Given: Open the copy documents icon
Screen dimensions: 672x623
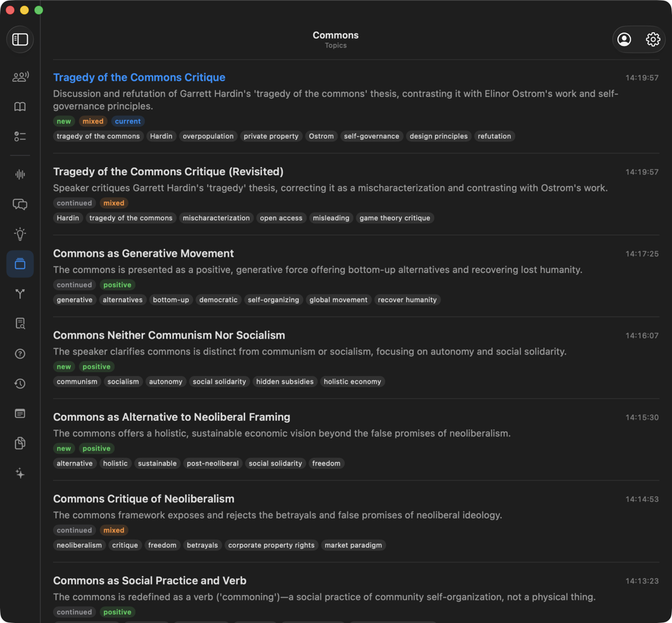Looking at the screenshot, I should tap(20, 443).
